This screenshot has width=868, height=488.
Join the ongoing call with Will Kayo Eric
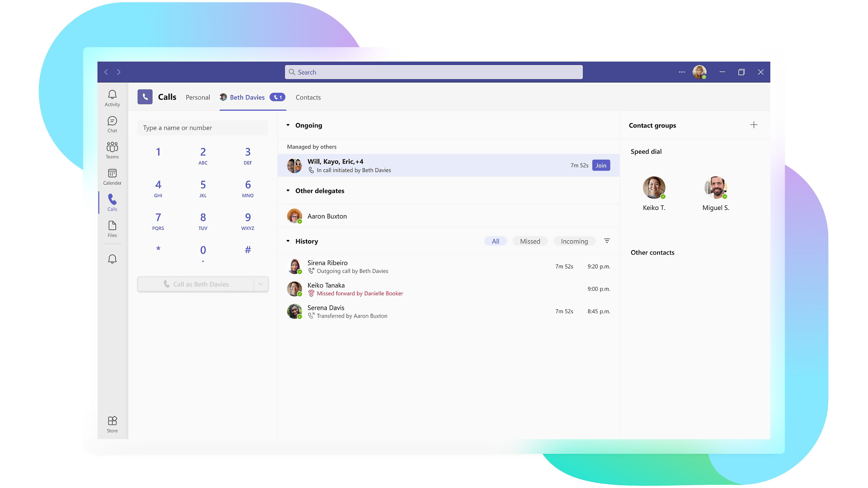click(601, 165)
